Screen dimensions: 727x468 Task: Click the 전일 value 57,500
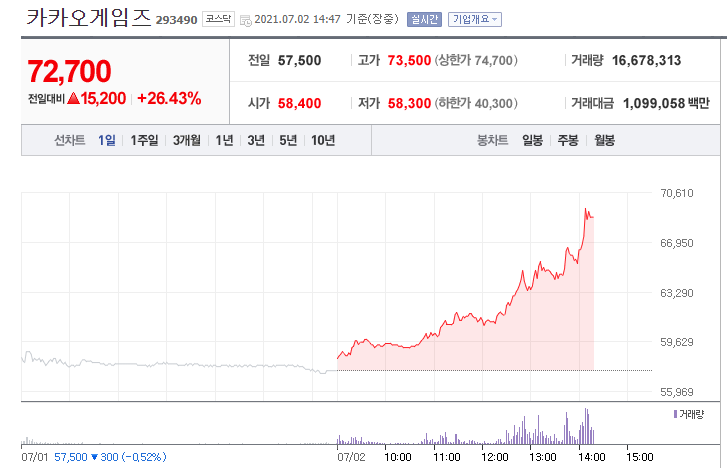click(300, 60)
